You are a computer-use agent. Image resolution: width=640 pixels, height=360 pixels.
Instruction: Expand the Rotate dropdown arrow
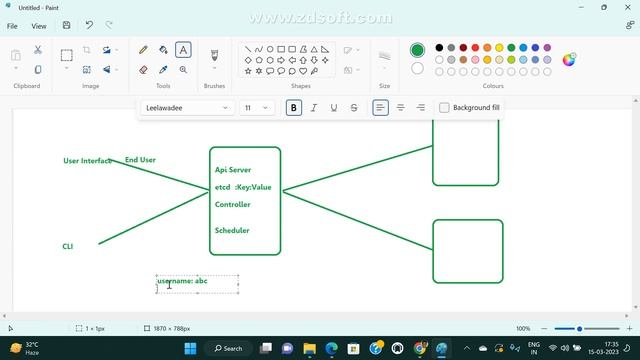pos(117,50)
